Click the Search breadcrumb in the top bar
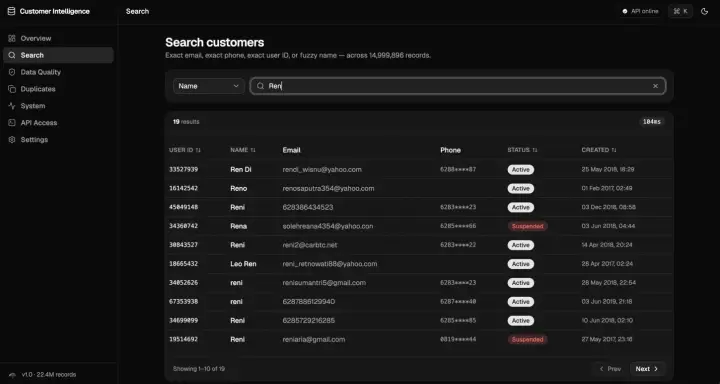 click(137, 11)
